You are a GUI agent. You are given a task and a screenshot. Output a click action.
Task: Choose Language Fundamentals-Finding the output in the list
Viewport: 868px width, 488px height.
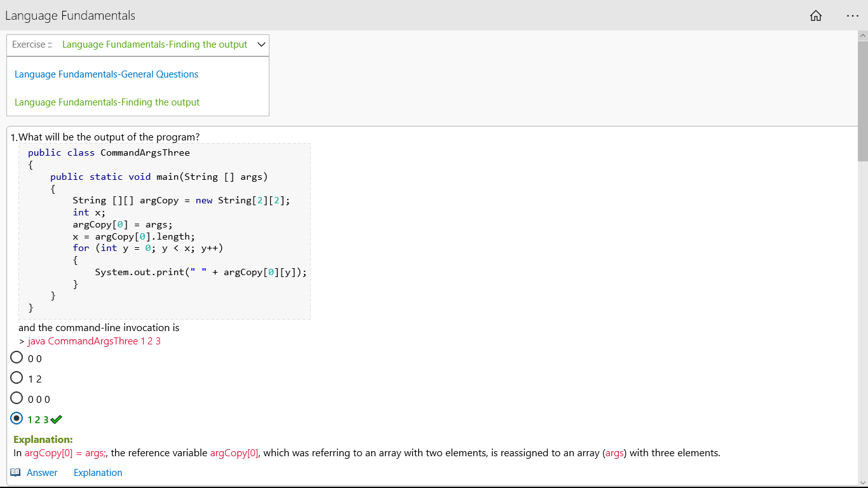[x=107, y=102]
